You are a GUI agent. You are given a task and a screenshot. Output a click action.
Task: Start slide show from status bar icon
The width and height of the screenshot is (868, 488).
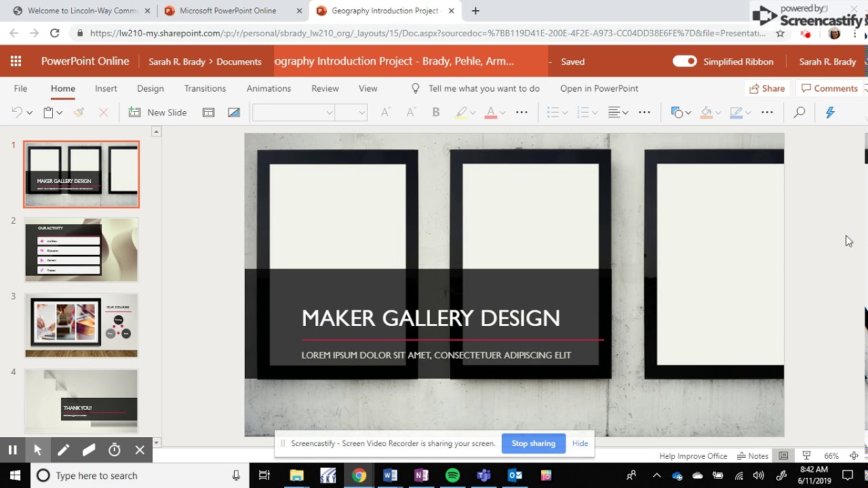click(806, 455)
